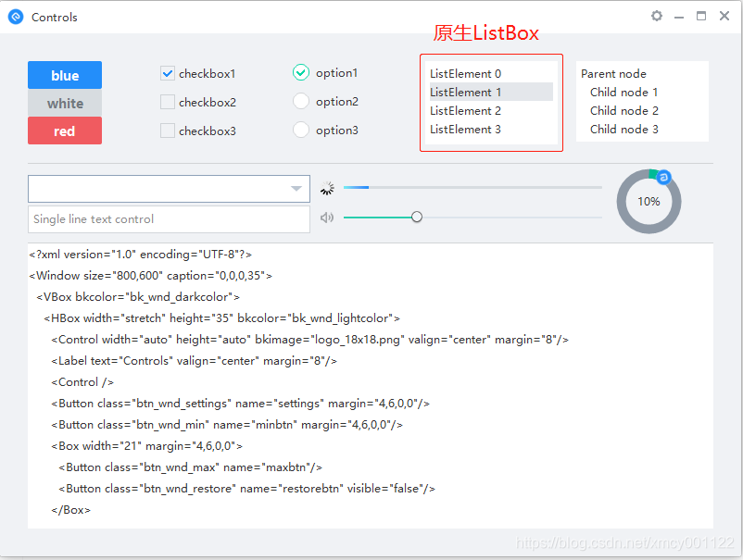Viewport: 743px width, 560px height.
Task: Click the closing </Box> tag line
Action: click(70, 510)
